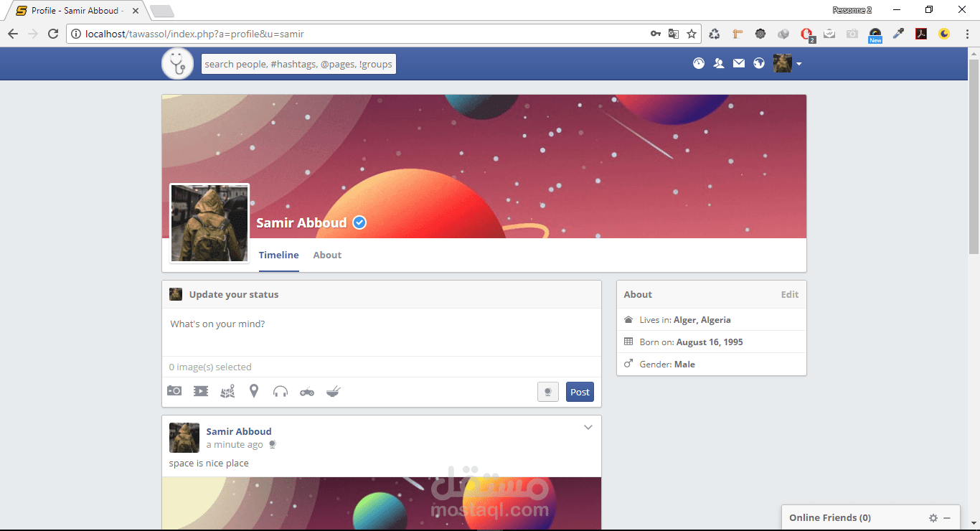
Task: Close the Profile - Samir Abboud tab
Action: [x=136, y=11]
